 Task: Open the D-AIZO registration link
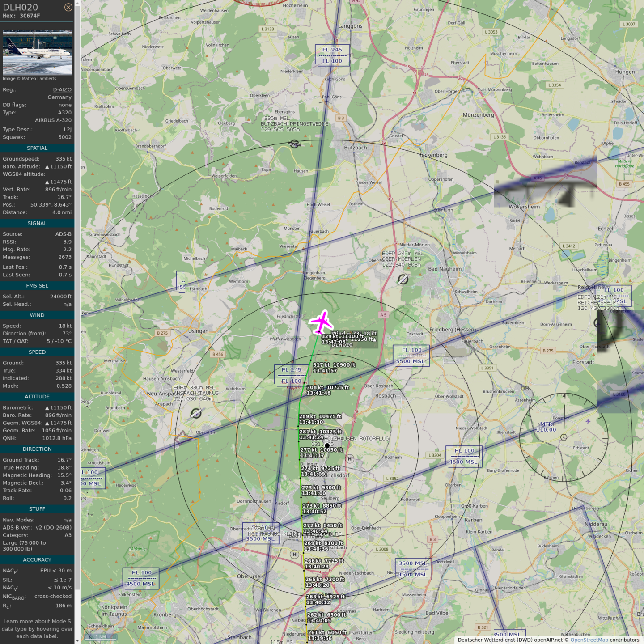coord(62,89)
